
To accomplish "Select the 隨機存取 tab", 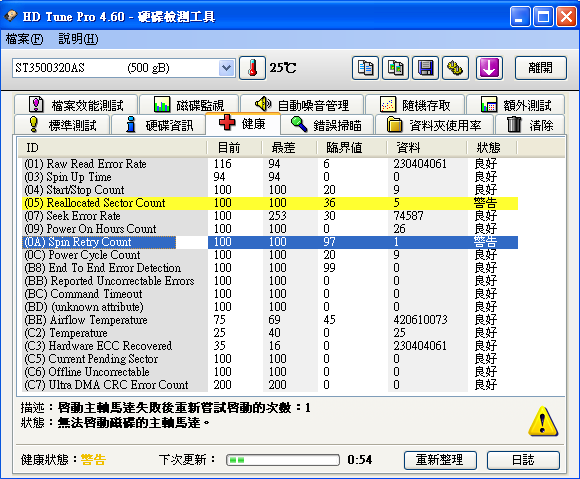I will [415, 105].
